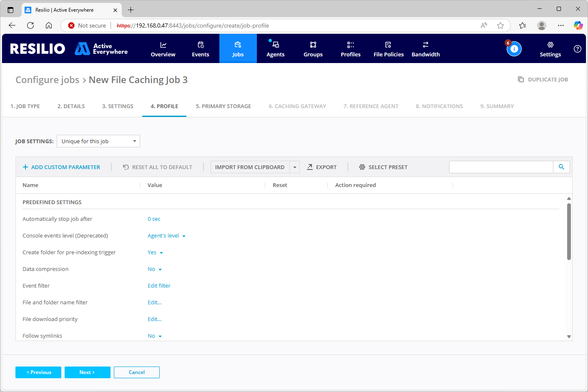The width and height of the screenshot is (588, 392).
Task: Open the Overview section
Action: pos(163,48)
